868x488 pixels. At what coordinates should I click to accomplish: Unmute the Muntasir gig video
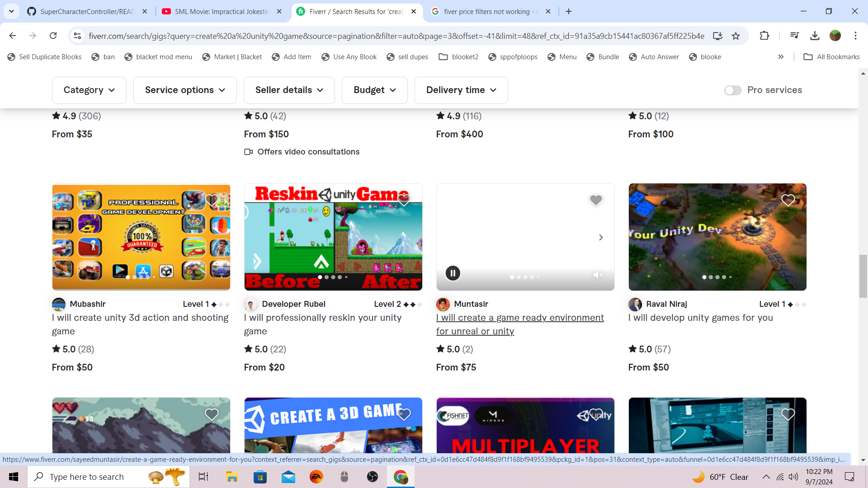point(598,275)
